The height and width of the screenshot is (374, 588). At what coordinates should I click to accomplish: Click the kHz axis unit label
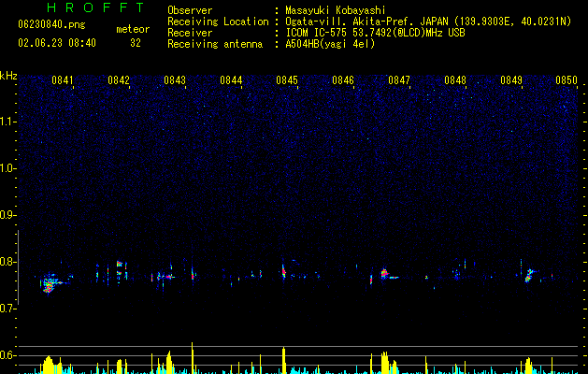tap(8, 76)
